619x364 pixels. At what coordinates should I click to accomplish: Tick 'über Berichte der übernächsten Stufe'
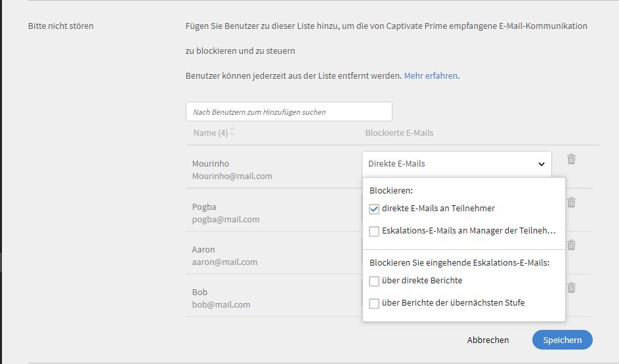click(374, 304)
